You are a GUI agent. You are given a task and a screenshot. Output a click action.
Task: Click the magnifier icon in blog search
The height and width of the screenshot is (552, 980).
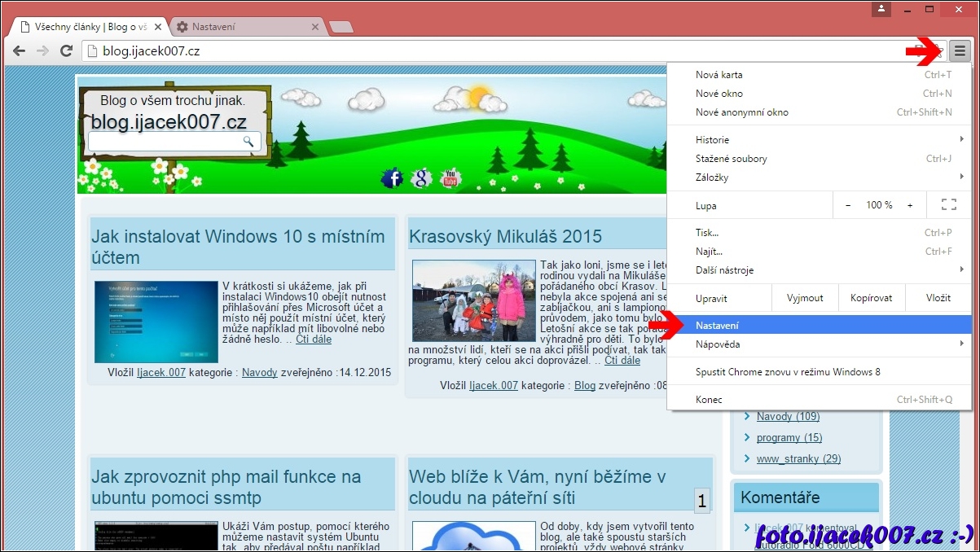(248, 142)
